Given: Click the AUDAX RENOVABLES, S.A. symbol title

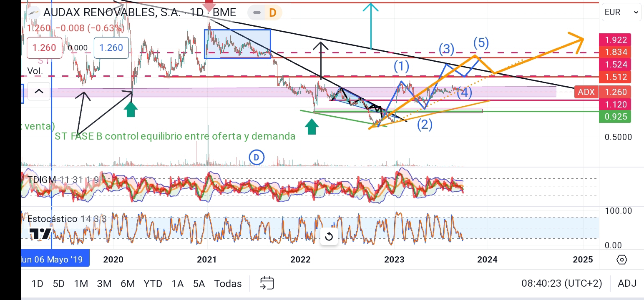Looking at the screenshot, I should coord(112,12).
